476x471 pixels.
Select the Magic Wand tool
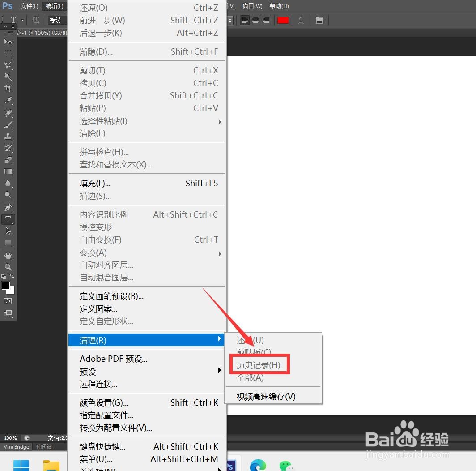tap(8, 77)
